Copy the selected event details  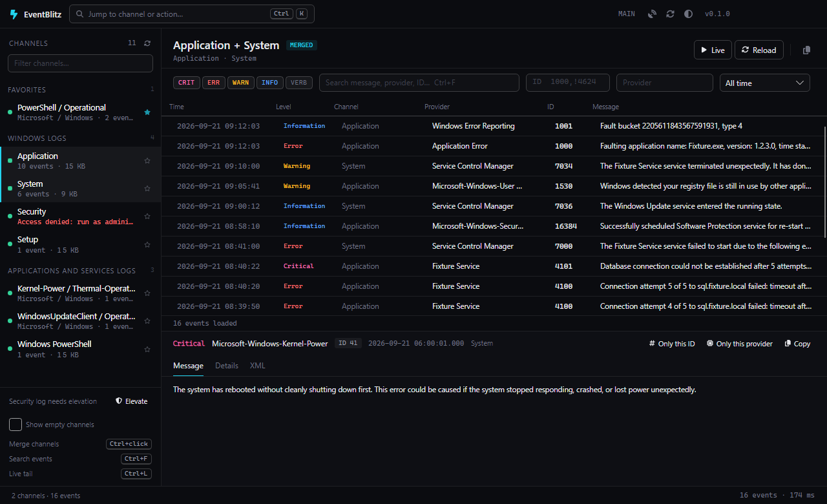(797, 344)
